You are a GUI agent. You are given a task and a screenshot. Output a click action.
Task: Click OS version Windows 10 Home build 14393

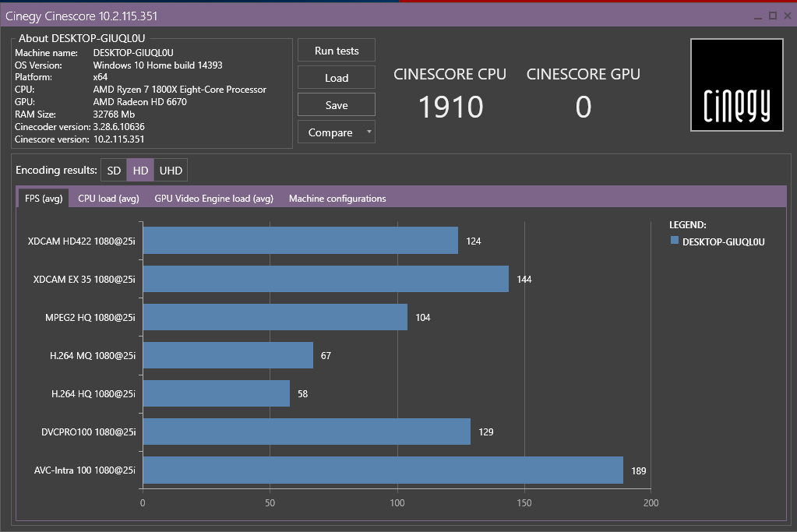(x=157, y=65)
